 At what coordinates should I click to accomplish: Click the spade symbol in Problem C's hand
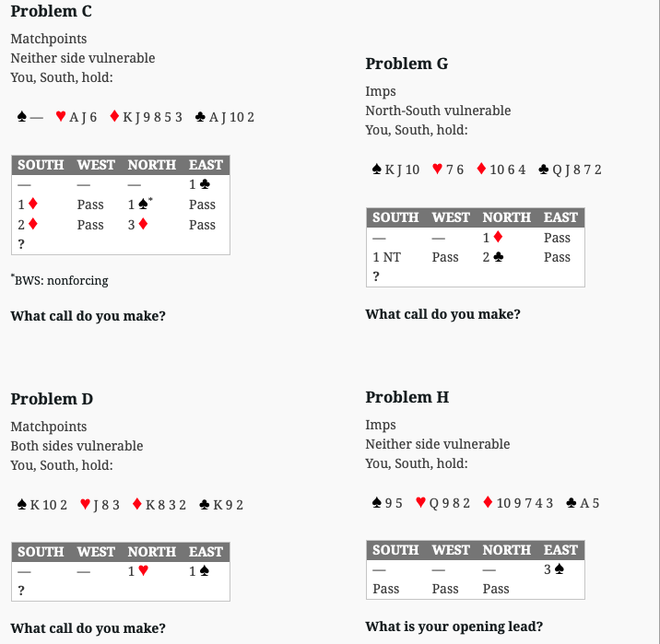[22, 117]
